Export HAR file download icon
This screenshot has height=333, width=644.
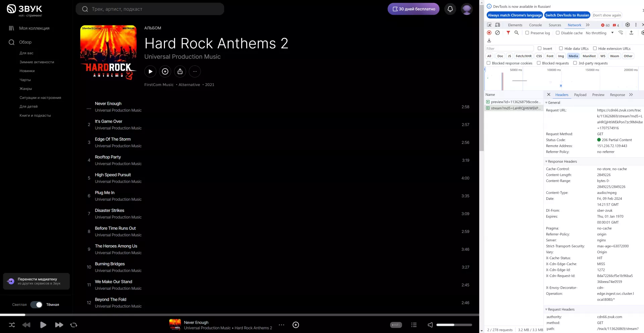pyautogui.click(x=489, y=40)
